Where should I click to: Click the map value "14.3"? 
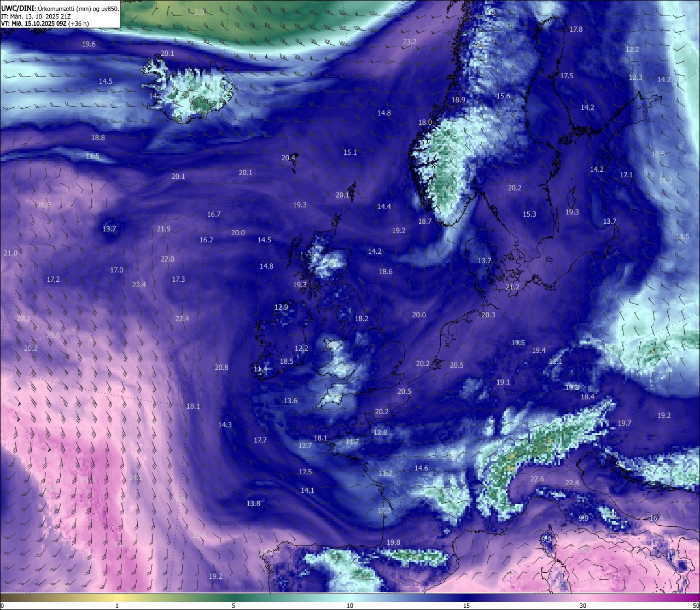pos(225,425)
